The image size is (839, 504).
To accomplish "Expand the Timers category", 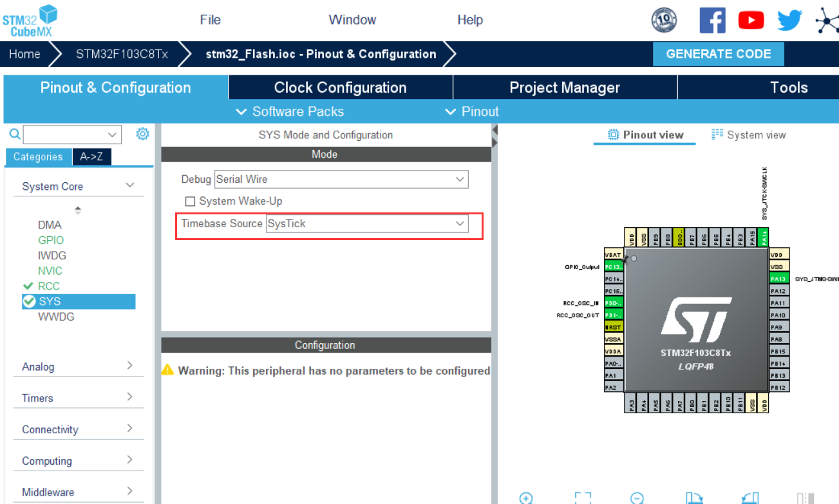I will click(129, 397).
